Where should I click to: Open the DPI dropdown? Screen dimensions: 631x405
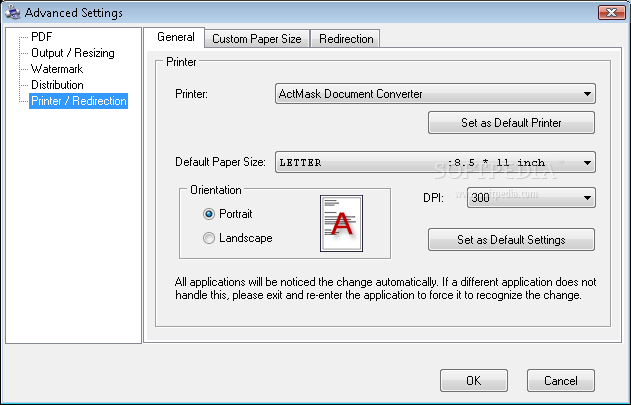tap(531, 198)
